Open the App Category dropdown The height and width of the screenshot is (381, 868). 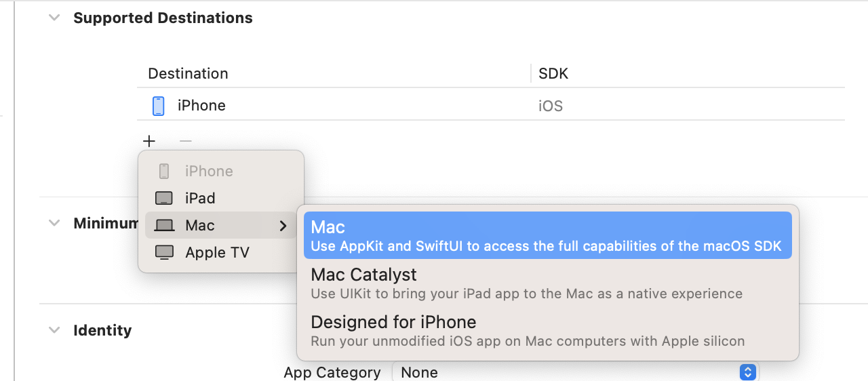[x=576, y=372]
